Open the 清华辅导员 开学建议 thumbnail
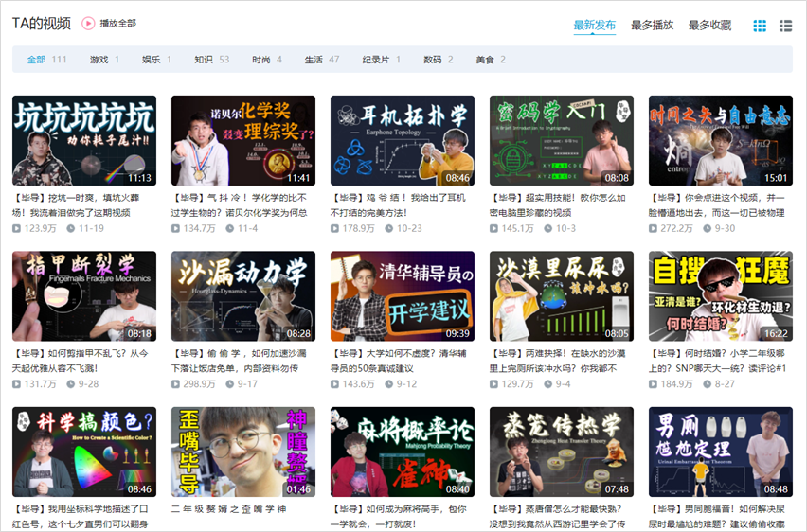Screen dimensions: 807x532 [402, 296]
